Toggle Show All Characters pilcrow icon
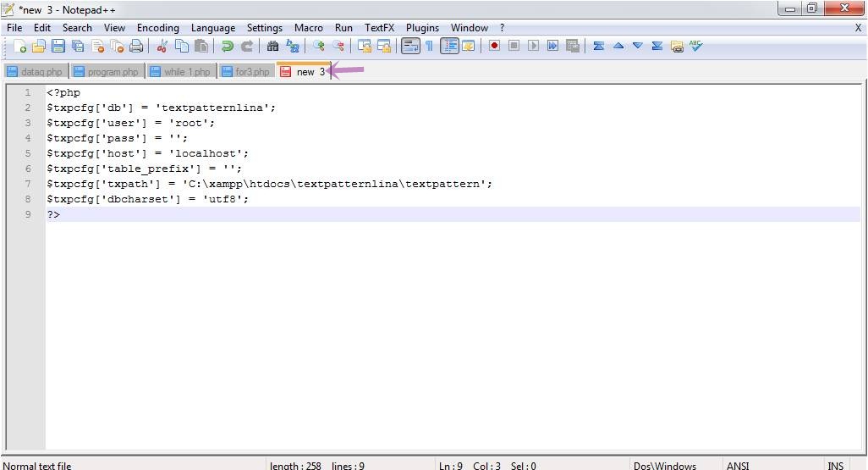 pyautogui.click(x=429, y=47)
